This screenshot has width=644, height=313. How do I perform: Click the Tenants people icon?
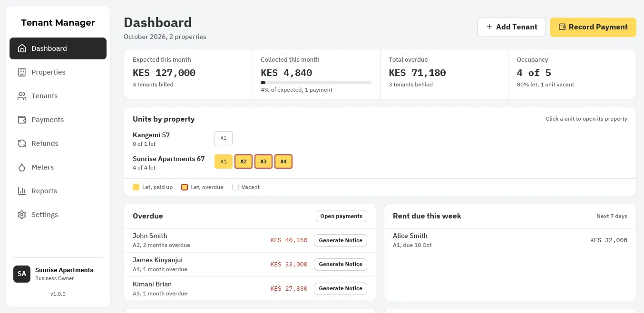21,96
